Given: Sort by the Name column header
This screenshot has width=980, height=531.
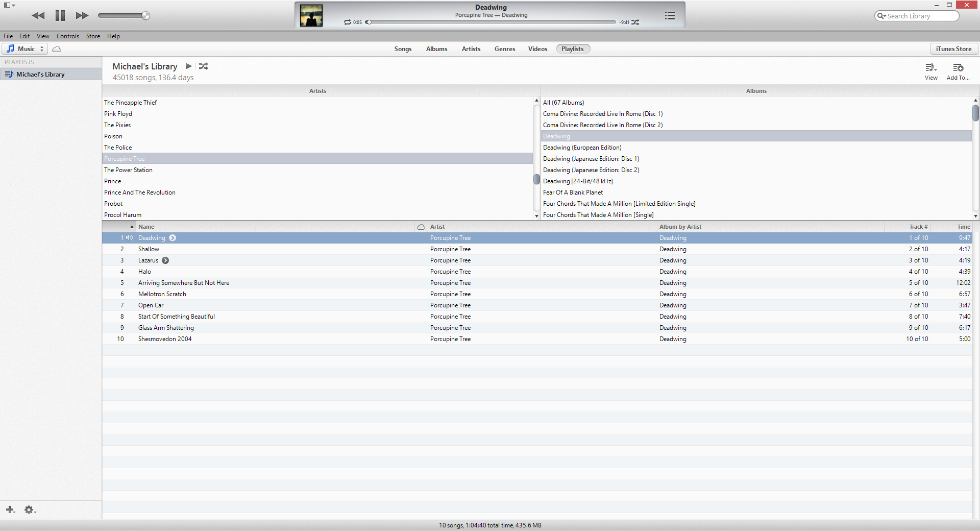Looking at the screenshot, I should click(x=276, y=227).
